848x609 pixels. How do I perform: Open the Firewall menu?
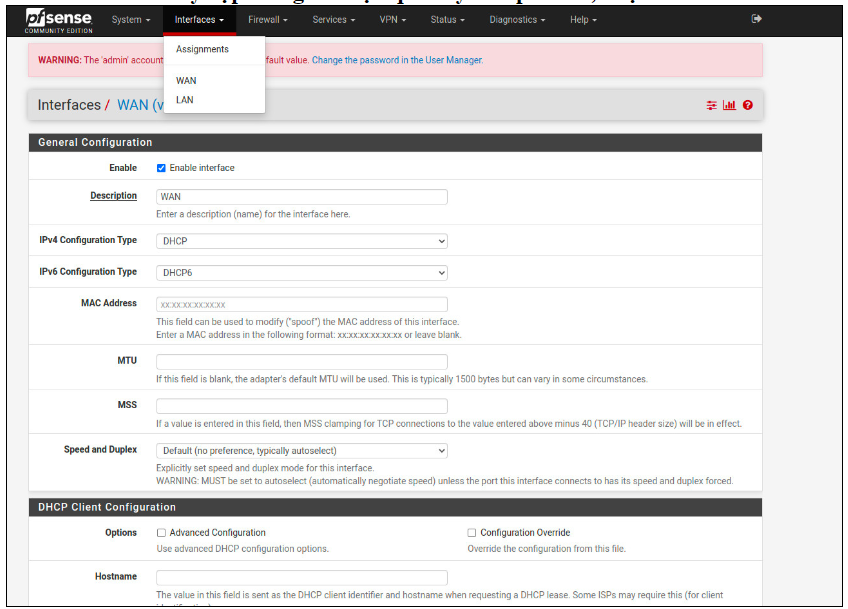(x=267, y=20)
